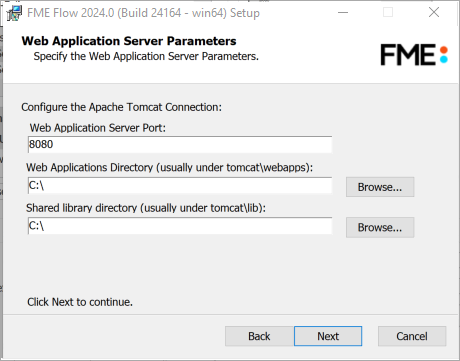Click into the Web Application Server Port field
The image size is (460, 361).
[180, 144]
